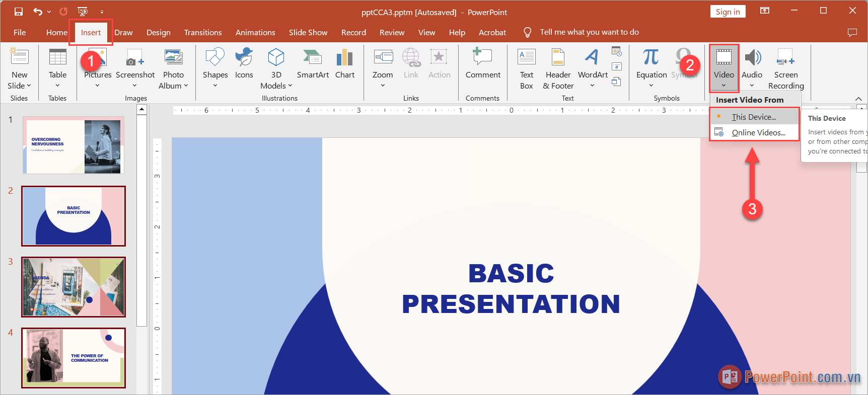Click the thumbnail pane scroll up arrow
Screen dimensions: 868x395
point(142,109)
